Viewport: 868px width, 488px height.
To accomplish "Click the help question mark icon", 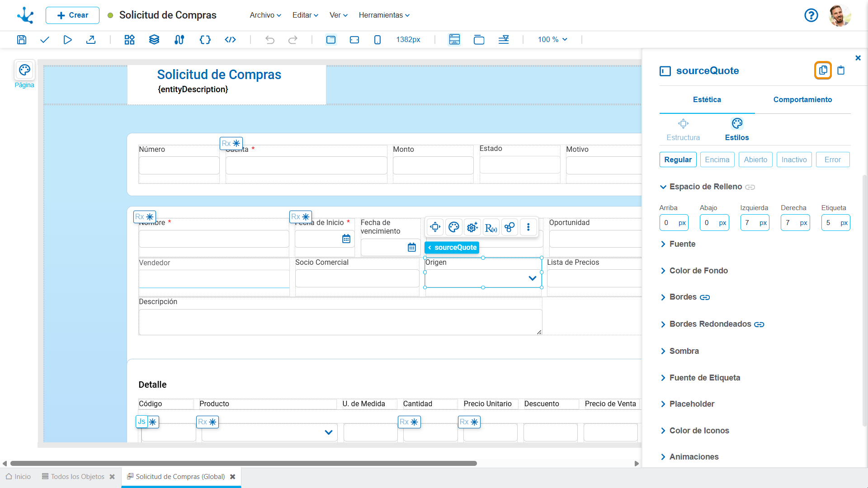I will (811, 15).
